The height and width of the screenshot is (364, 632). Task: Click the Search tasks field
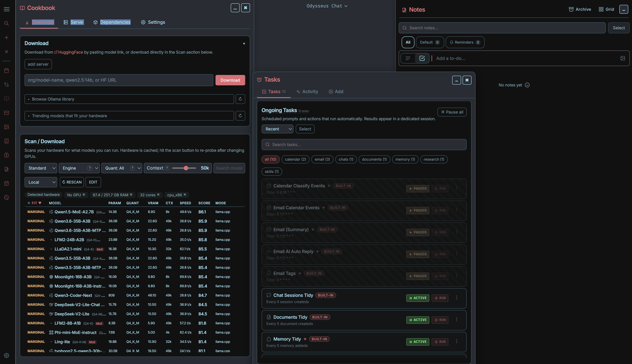point(364,145)
